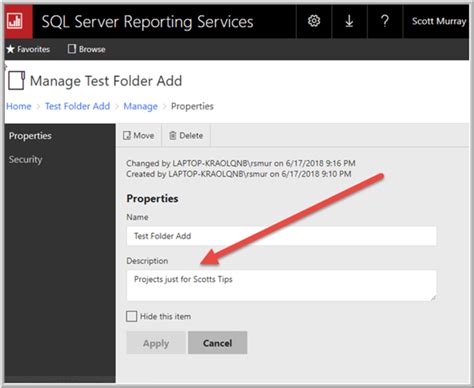The image size is (474, 388).
Task: Open the help question mark menu
Action: [x=385, y=21]
